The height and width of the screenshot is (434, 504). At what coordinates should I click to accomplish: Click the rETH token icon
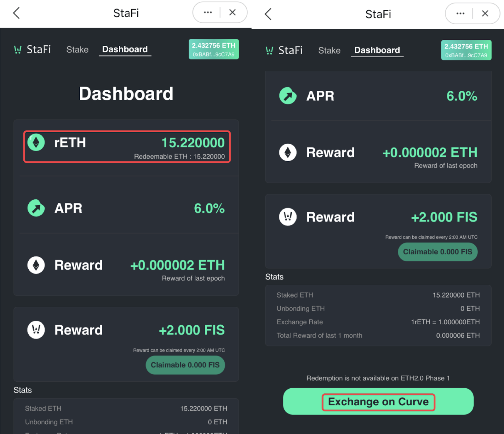(x=36, y=142)
